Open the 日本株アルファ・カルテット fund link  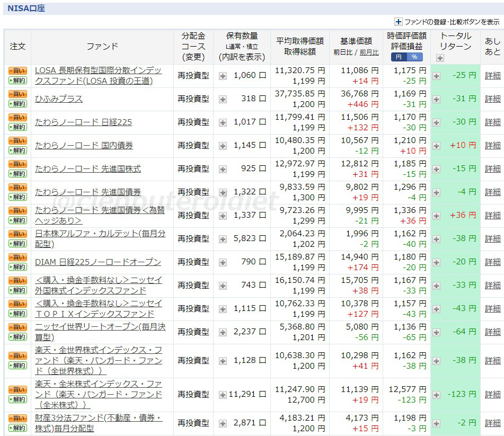100,239
